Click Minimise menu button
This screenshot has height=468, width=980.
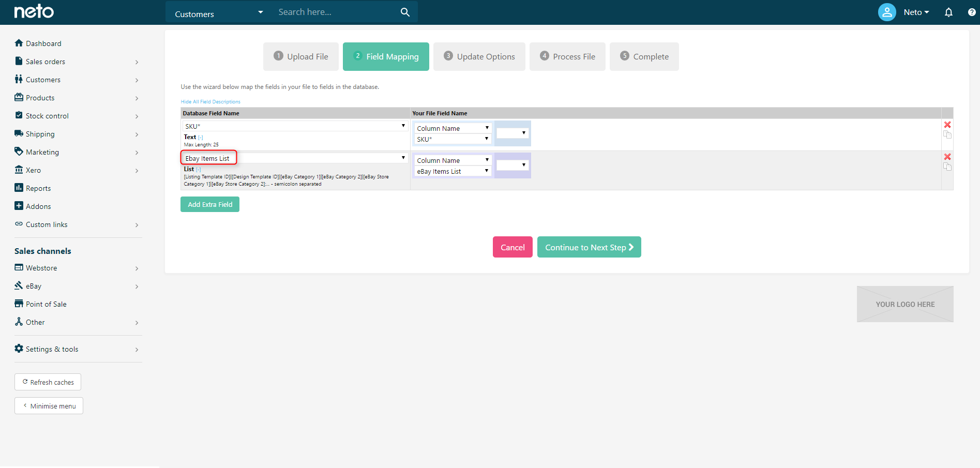pos(49,406)
